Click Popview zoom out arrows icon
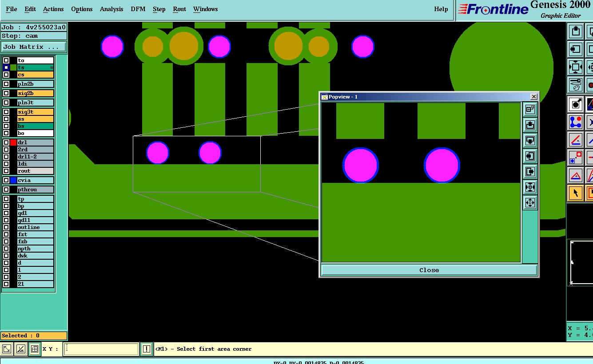This screenshot has width=593, height=364. 529,203
